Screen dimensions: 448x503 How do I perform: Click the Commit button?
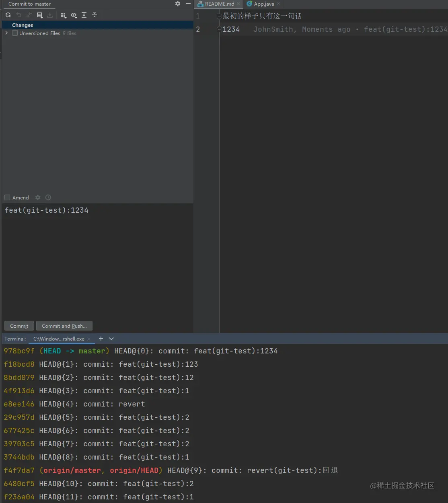tap(19, 326)
